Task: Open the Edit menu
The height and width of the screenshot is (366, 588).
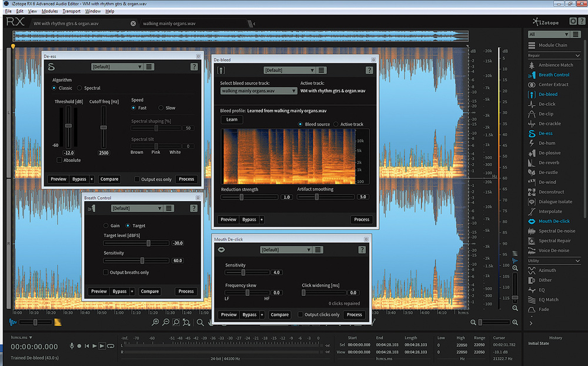Action: click(x=20, y=11)
